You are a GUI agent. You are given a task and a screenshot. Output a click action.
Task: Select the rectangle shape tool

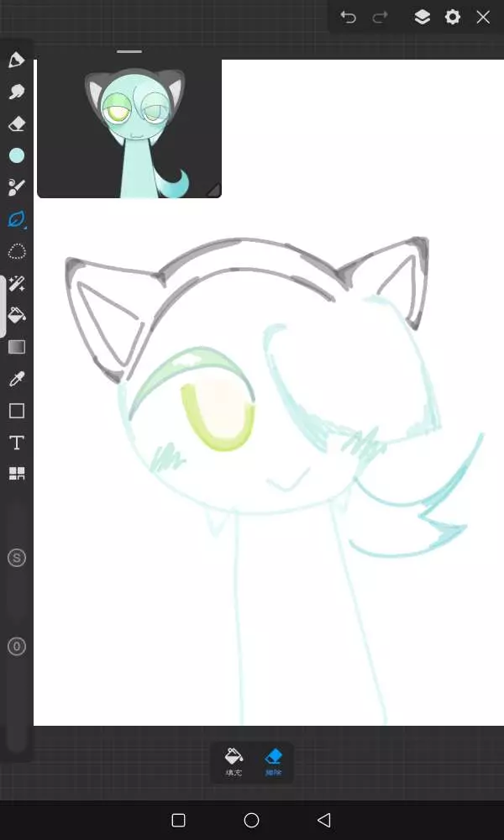(17, 411)
